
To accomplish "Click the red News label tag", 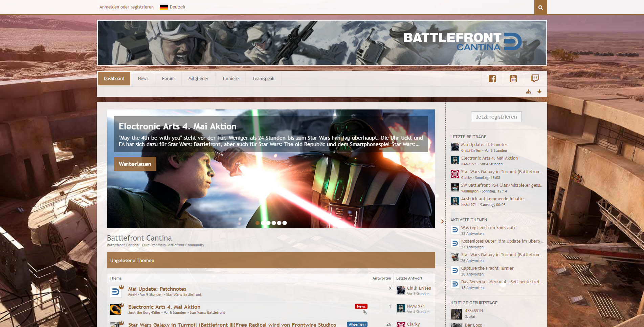I will (x=361, y=306).
